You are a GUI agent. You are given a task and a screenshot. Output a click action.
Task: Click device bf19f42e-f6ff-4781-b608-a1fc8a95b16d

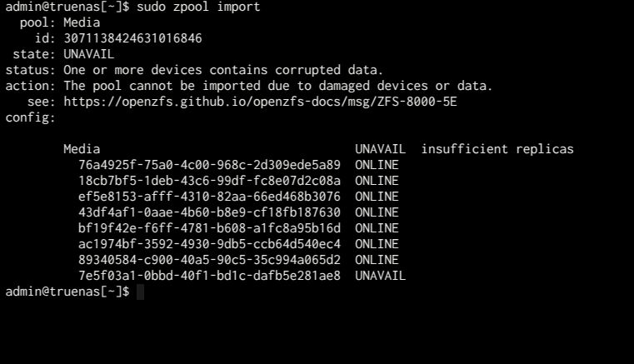click(x=209, y=228)
